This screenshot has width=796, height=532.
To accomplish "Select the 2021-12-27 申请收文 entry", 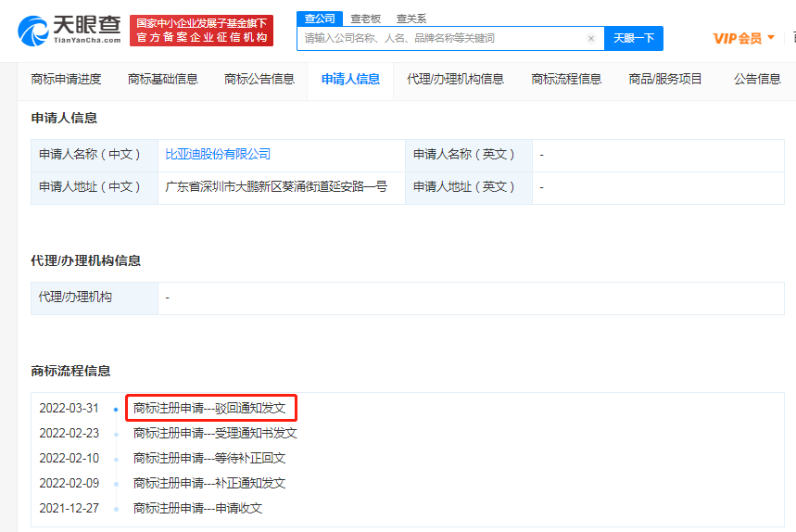I will click(197, 508).
